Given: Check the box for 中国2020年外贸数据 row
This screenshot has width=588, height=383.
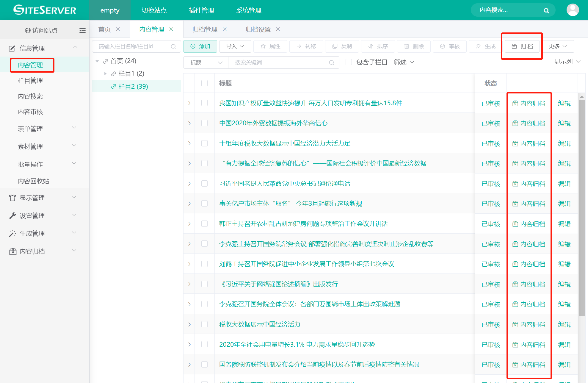Looking at the screenshot, I should [204, 123].
